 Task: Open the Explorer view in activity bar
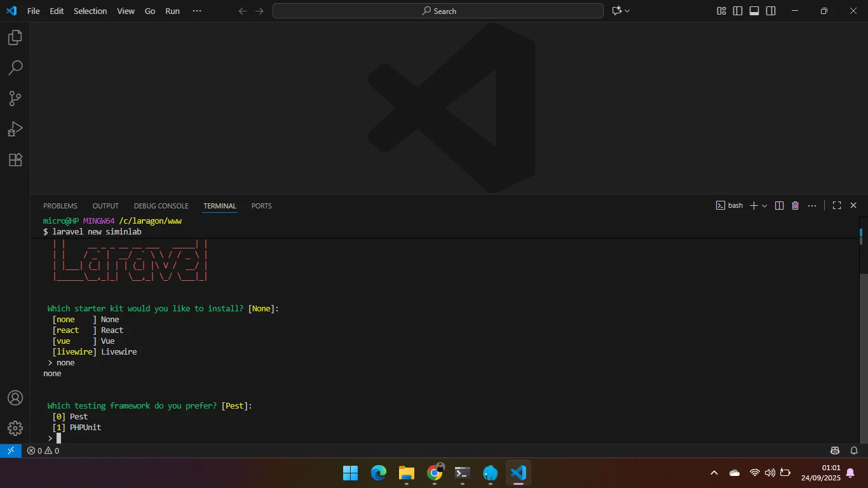[x=15, y=37]
